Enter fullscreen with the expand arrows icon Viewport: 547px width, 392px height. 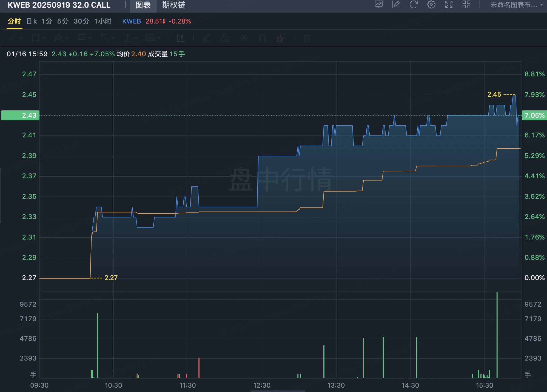point(449,5)
